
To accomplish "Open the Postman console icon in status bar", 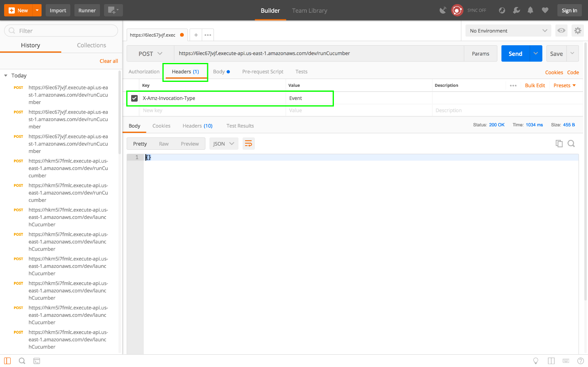I will [37, 361].
